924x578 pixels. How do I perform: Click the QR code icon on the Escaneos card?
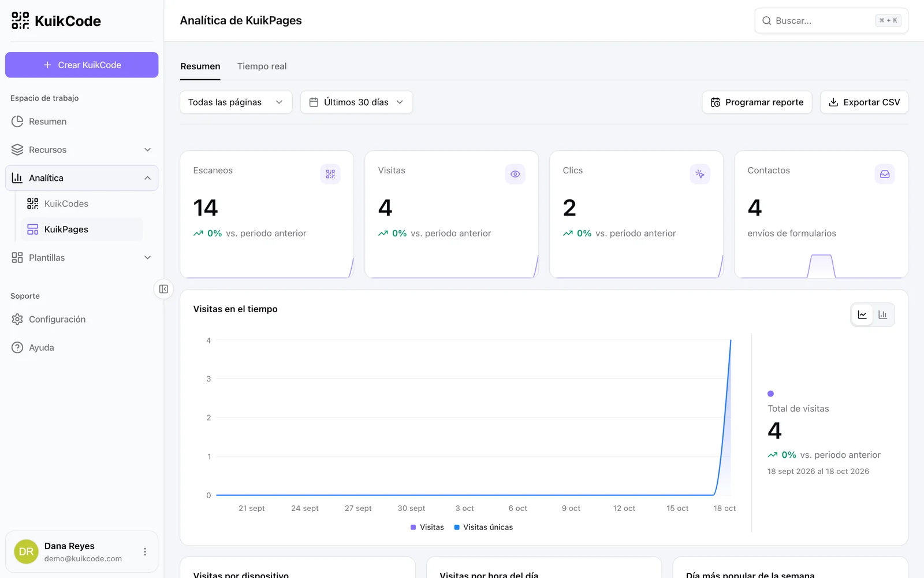[x=330, y=174]
